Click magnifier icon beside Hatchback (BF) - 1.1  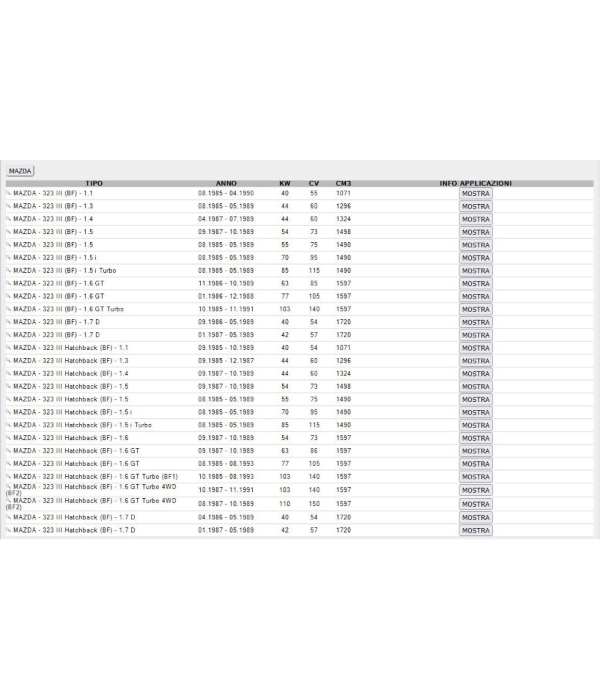tap(8, 347)
